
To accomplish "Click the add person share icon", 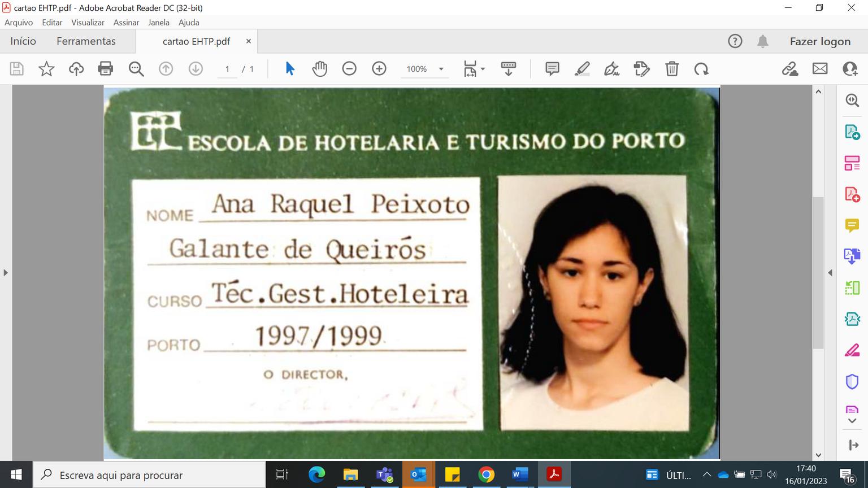I will pos(850,69).
